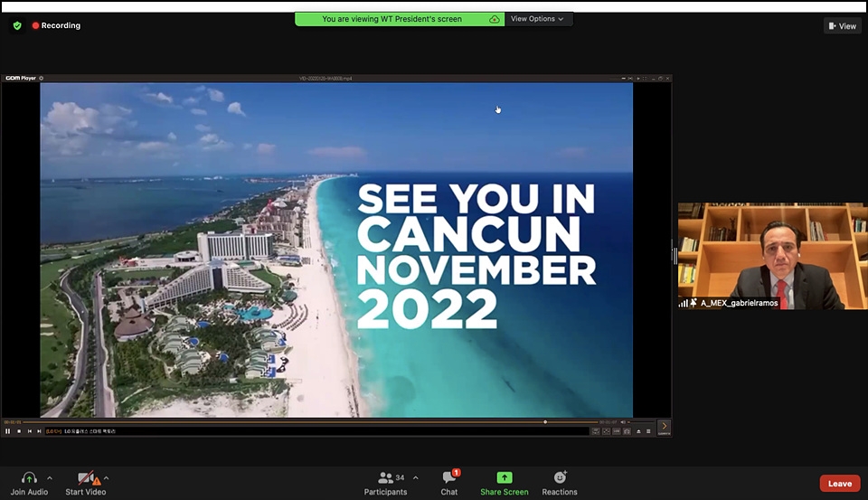Open the View Options dropdown
Image resolution: width=868 pixels, height=500 pixels.
click(537, 19)
